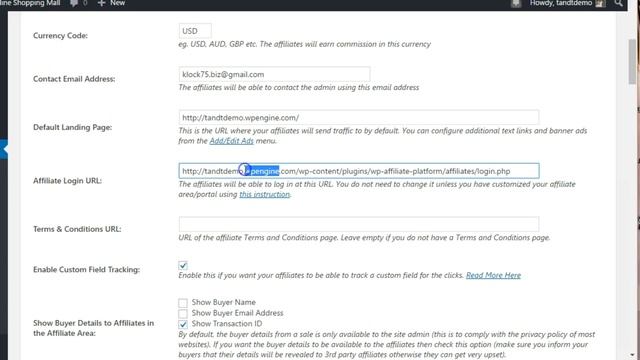The height and width of the screenshot is (360, 640).
Task: Click the page vertical scrollbar thumb
Action: [632, 61]
